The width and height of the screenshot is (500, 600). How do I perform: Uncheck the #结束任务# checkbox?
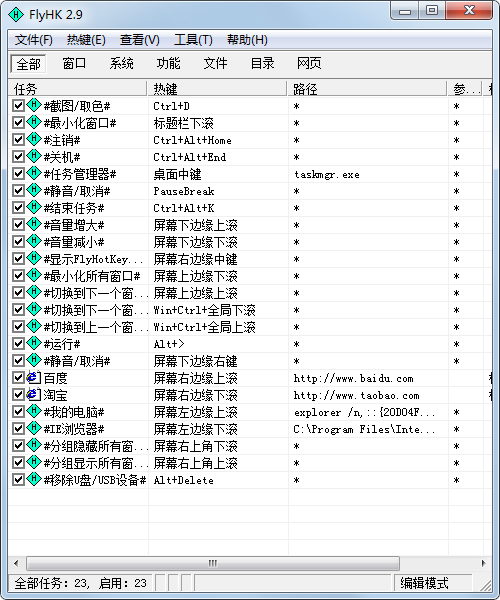(x=18, y=207)
